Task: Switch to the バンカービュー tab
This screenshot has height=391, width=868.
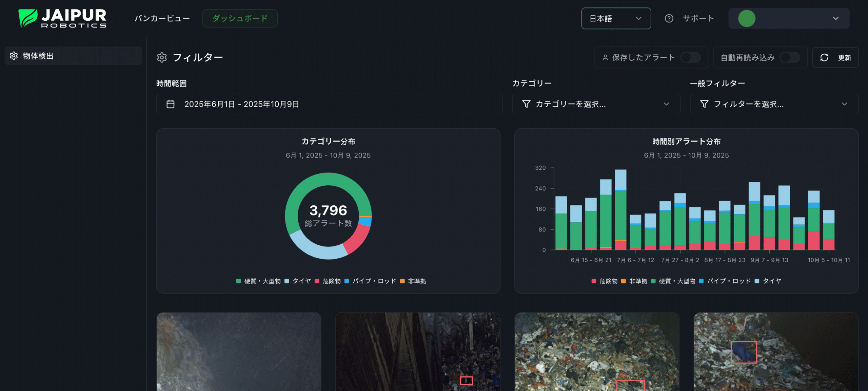Action: pyautogui.click(x=162, y=18)
